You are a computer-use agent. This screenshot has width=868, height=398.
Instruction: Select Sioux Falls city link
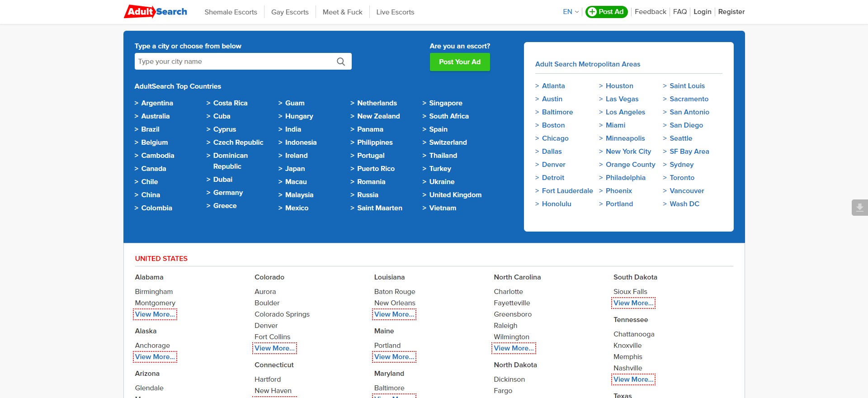click(x=630, y=292)
